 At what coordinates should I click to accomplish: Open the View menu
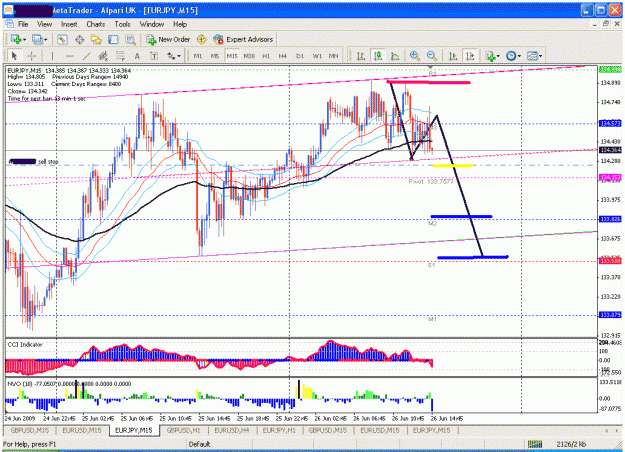point(45,24)
